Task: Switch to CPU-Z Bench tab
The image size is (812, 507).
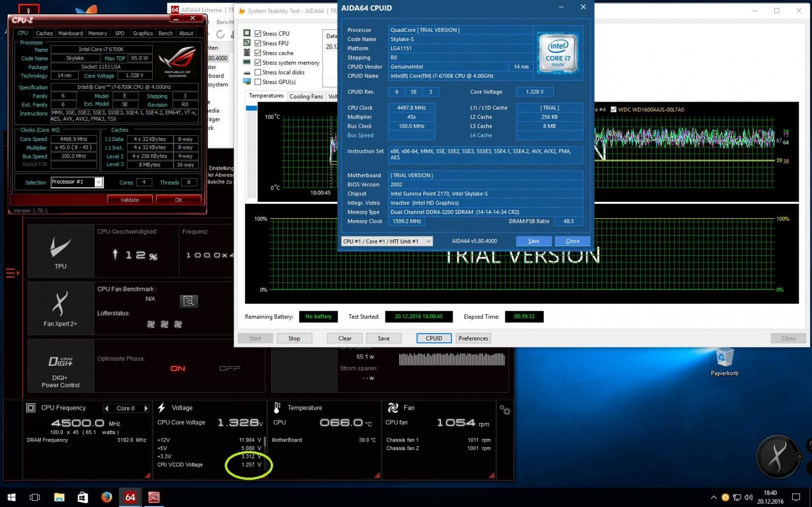Action: tap(166, 33)
